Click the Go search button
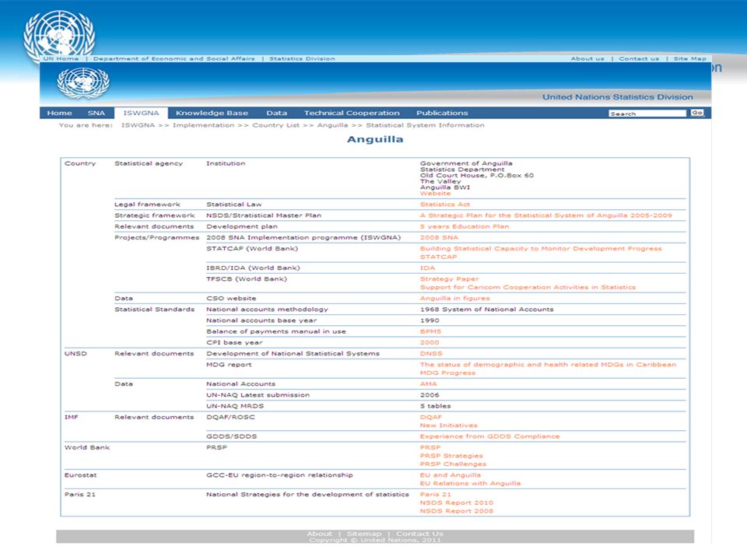Screen dimensions: 747x560 tap(697, 113)
